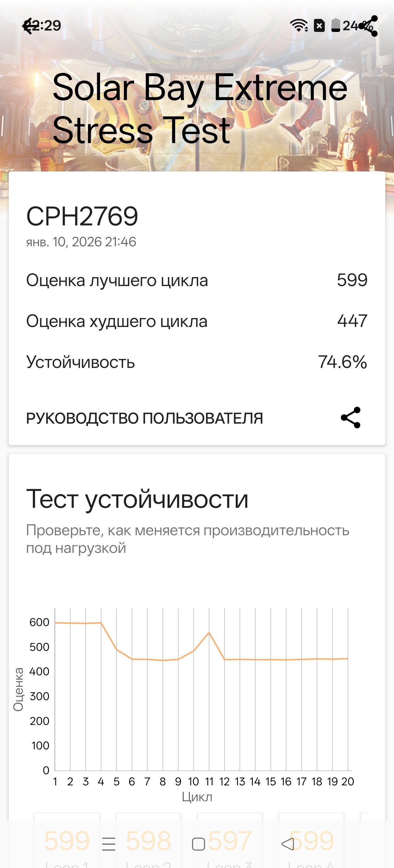This screenshot has height=868, width=394.
Task: Tap the Тест устойчивости heading
Action: tap(137, 499)
